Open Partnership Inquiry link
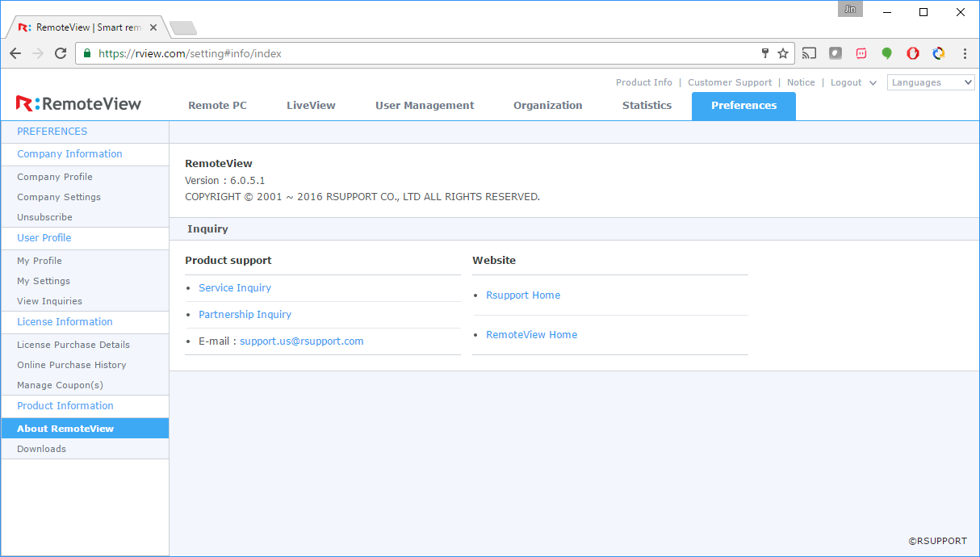The height and width of the screenshot is (557, 980). click(x=245, y=315)
